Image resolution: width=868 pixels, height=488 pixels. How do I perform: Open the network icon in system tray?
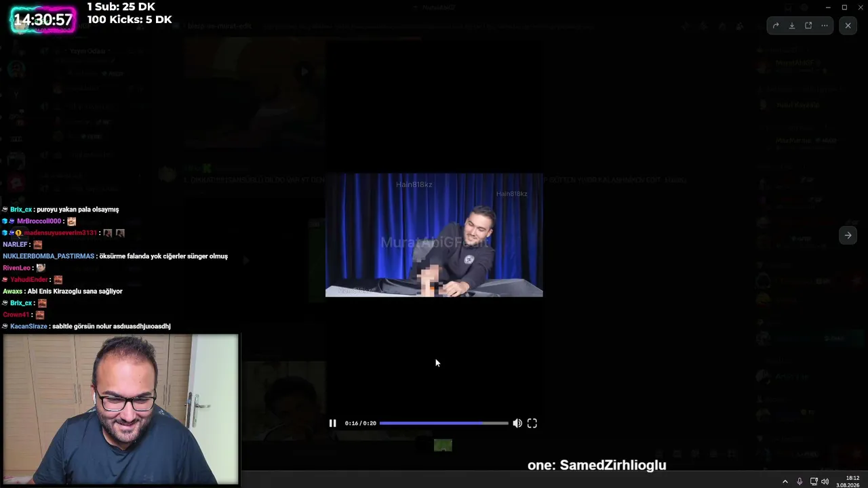(x=814, y=482)
